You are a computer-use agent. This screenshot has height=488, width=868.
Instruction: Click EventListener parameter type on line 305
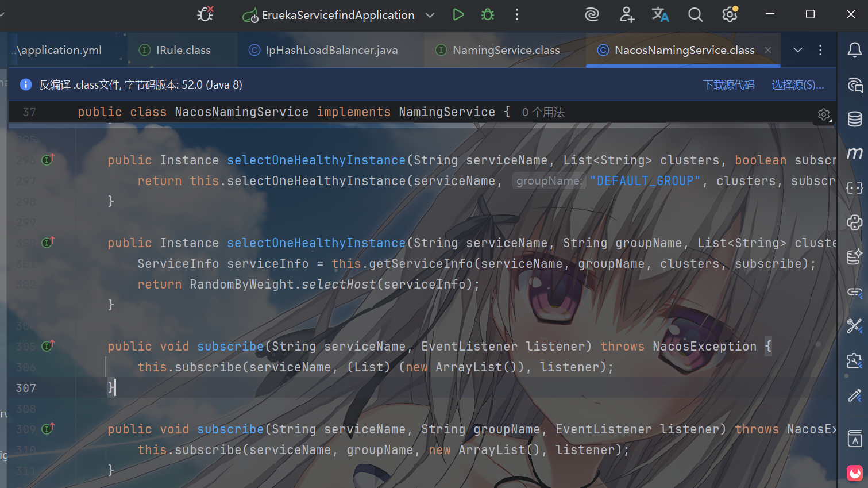pos(469,347)
